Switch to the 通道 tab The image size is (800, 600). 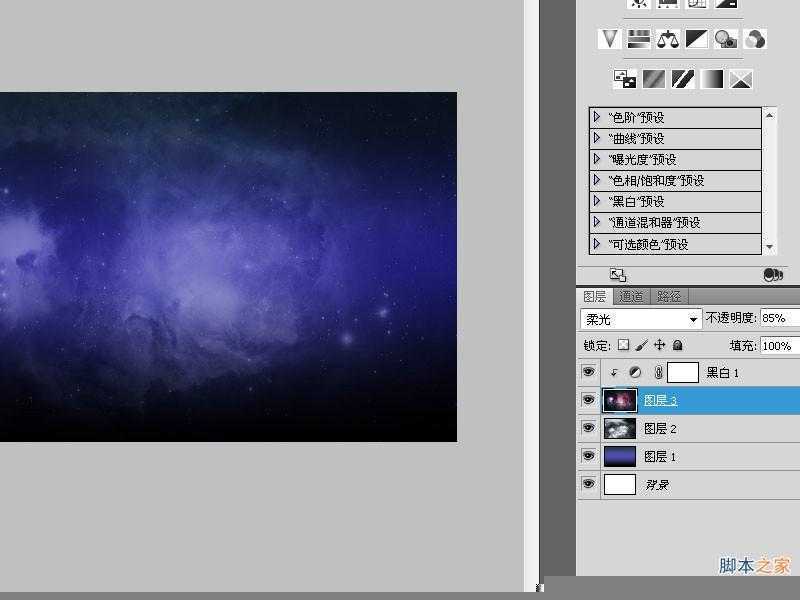point(631,296)
